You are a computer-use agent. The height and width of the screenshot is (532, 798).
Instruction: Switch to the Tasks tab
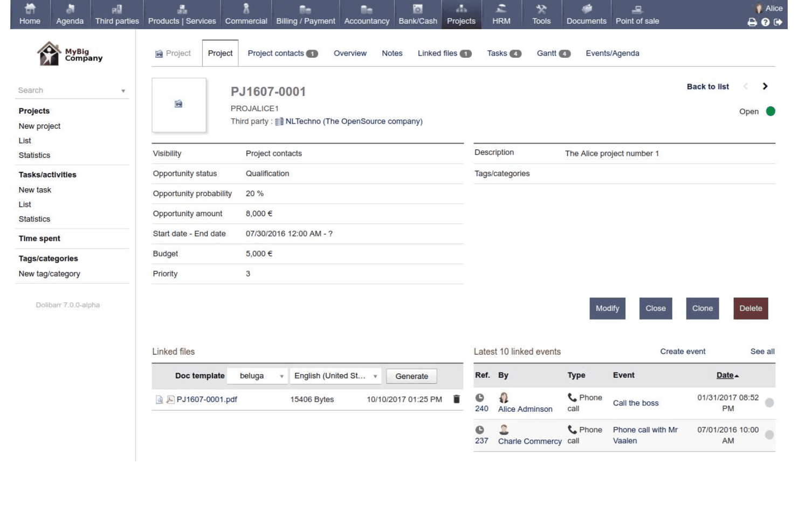pos(504,53)
